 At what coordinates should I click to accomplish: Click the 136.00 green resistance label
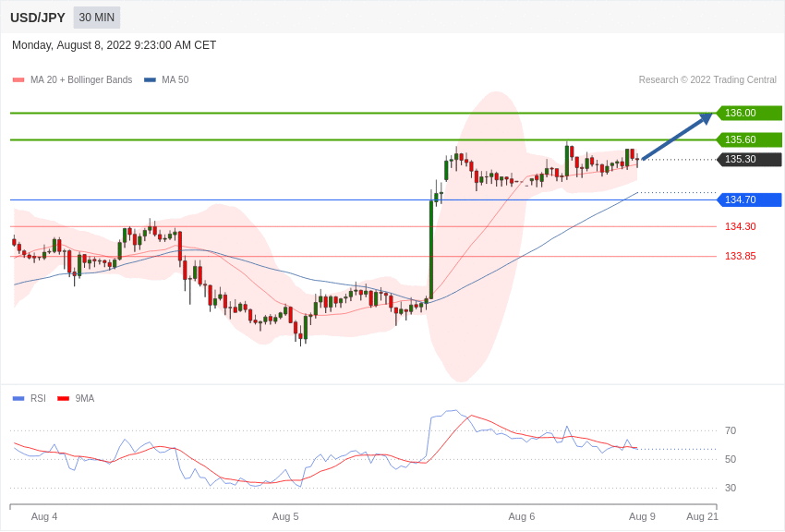[750, 113]
